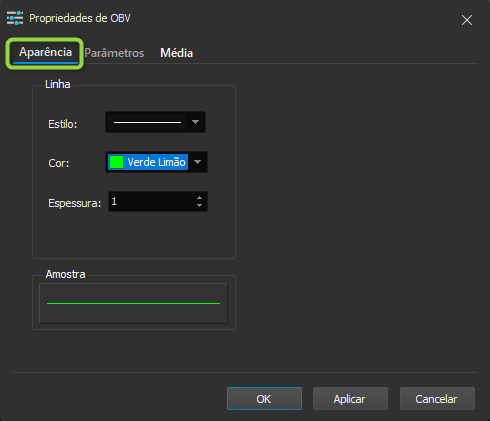Click the Espessura label
This screenshot has width=490, height=421.
(75, 203)
